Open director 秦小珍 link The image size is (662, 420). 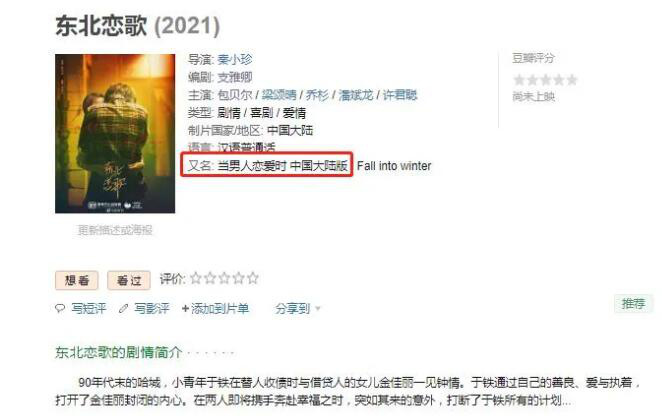click(x=235, y=60)
